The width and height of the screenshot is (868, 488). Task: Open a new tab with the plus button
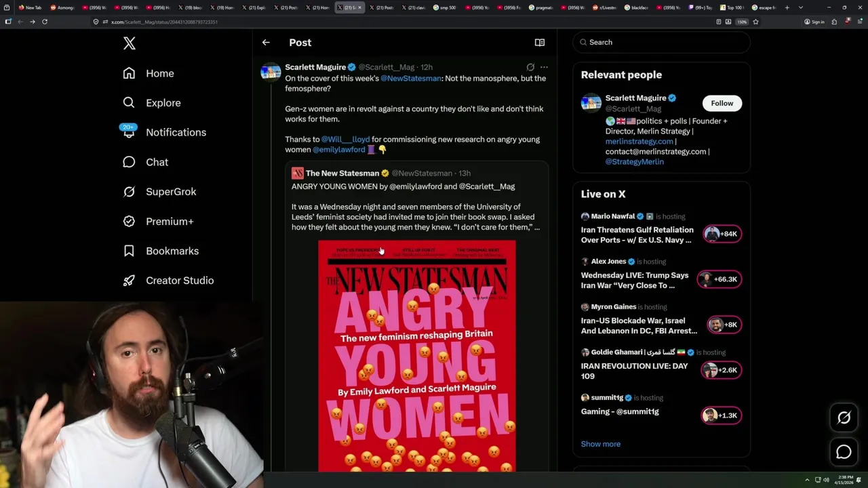tap(787, 7)
